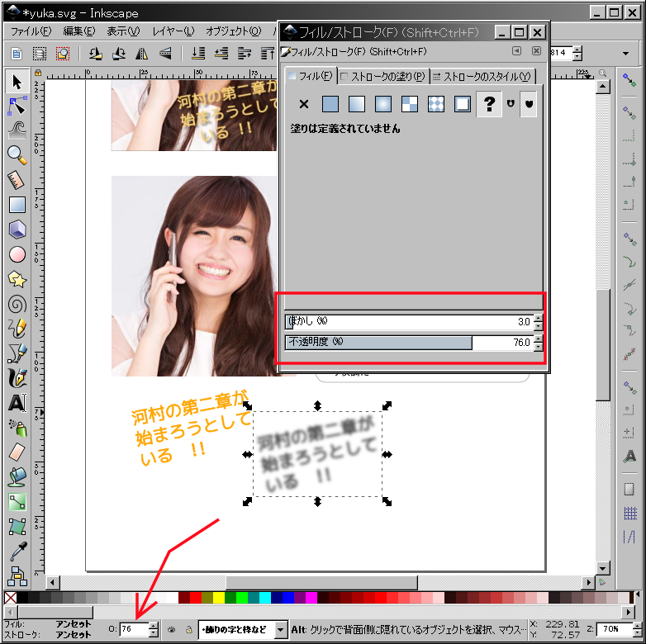
Task: Select the Eraser tool
Action: (x=17, y=452)
